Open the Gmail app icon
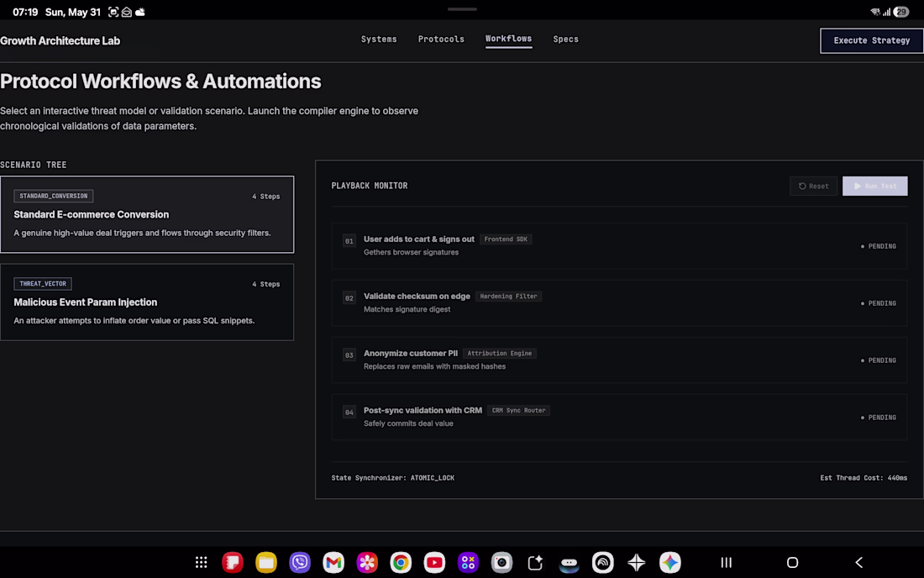Image resolution: width=924 pixels, height=578 pixels. coord(333,563)
